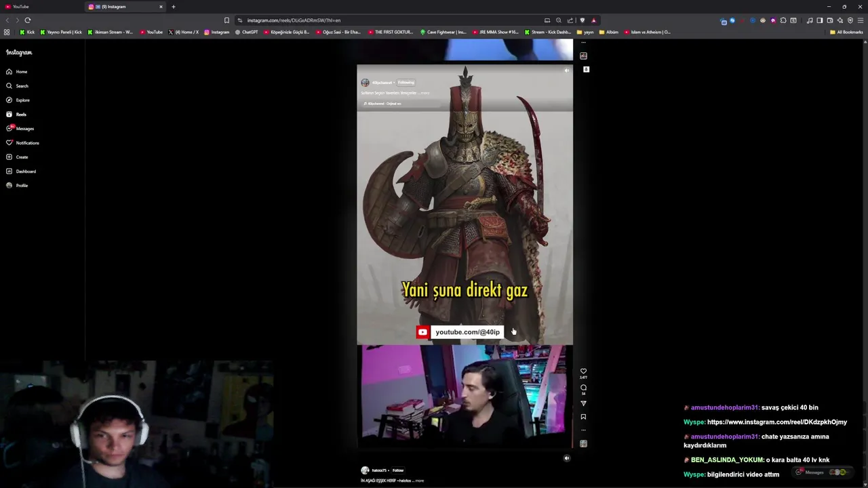The width and height of the screenshot is (868, 488).
Task: Open Search in Instagram sidebar
Action: tap(18, 86)
